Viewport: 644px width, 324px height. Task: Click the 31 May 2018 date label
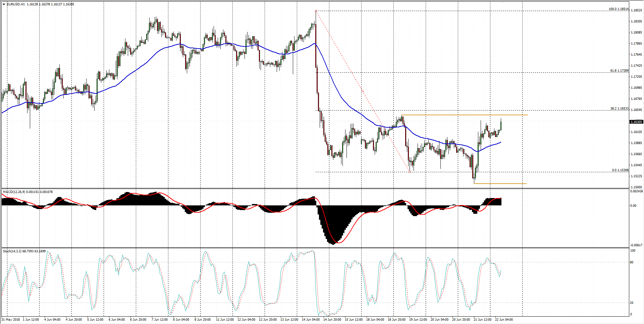coord(11,320)
